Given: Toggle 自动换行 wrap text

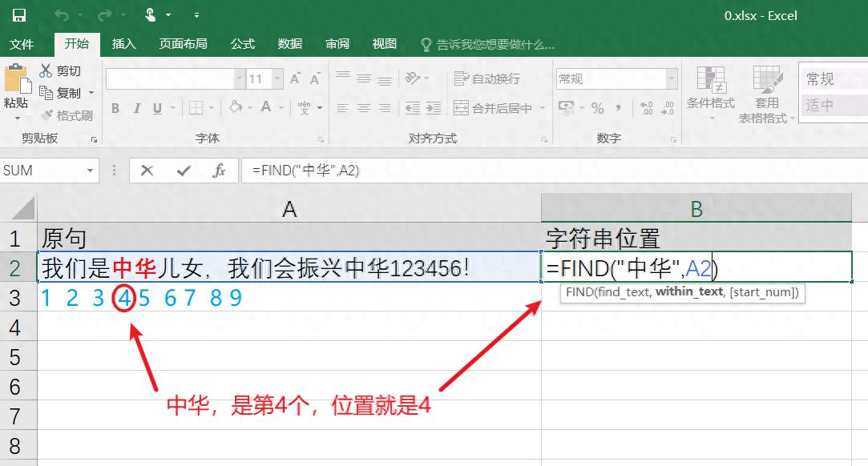Looking at the screenshot, I should (486, 78).
